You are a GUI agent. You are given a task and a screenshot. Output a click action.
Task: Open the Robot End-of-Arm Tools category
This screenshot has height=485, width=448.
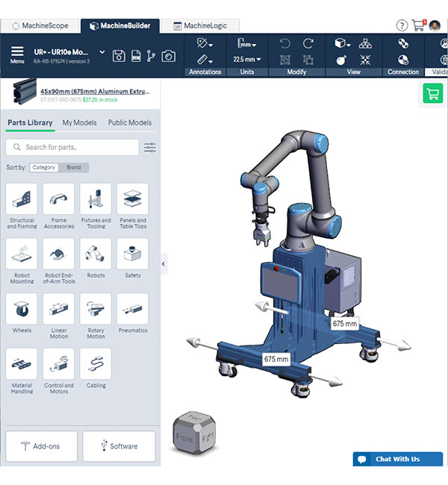tap(59, 261)
